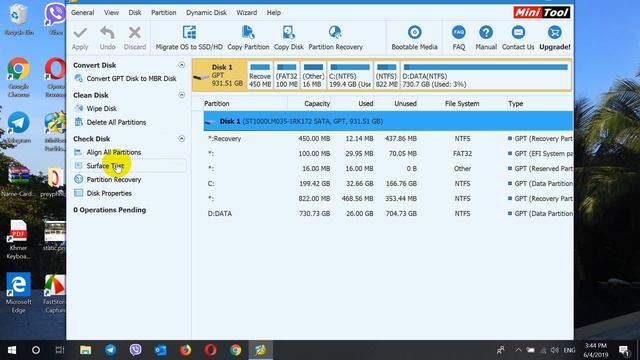The height and width of the screenshot is (360, 640).
Task: Collapse the Convert Disk section
Action: [x=182, y=65]
